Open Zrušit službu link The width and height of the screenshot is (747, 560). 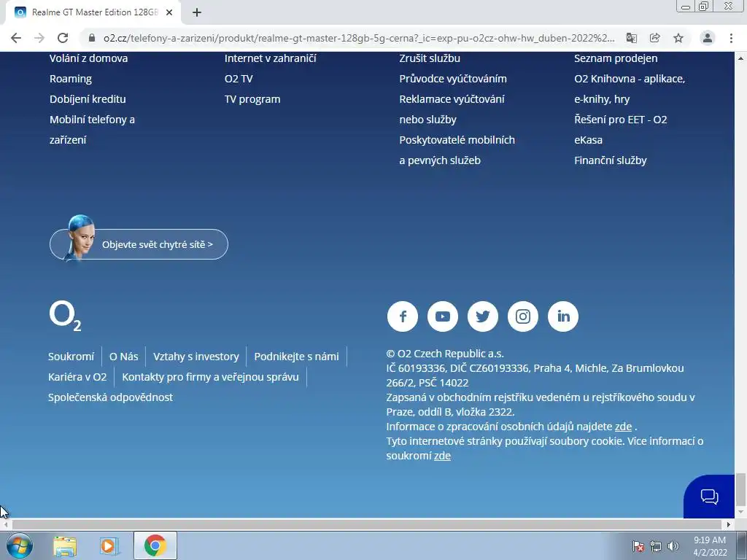click(x=430, y=58)
